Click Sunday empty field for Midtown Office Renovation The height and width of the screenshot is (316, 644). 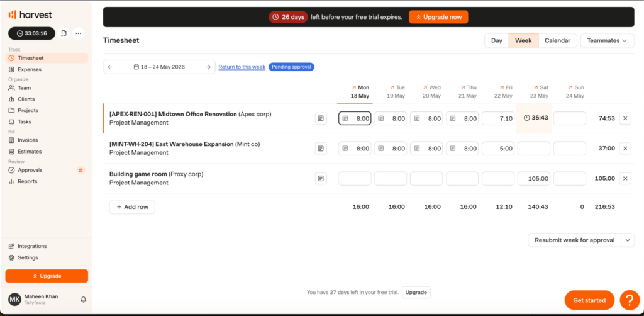[x=570, y=118]
